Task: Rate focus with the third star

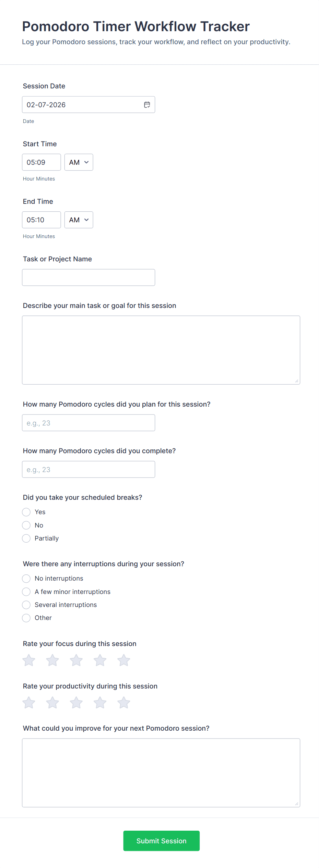Action: pyautogui.click(x=76, y=660)
